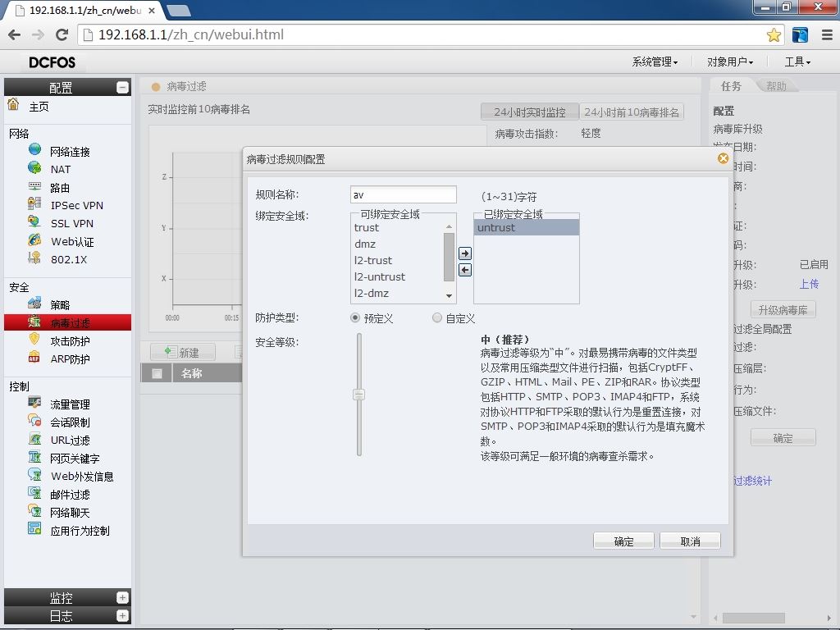Switch to 24小时实时监控 tab
The width and height of the screenshot is (840, 630).
pos(529,112)
